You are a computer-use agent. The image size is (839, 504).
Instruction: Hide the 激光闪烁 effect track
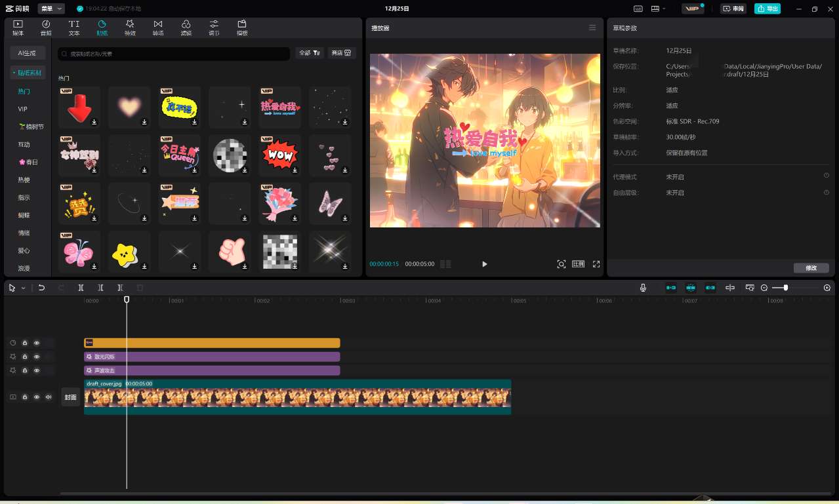(37, 357)
